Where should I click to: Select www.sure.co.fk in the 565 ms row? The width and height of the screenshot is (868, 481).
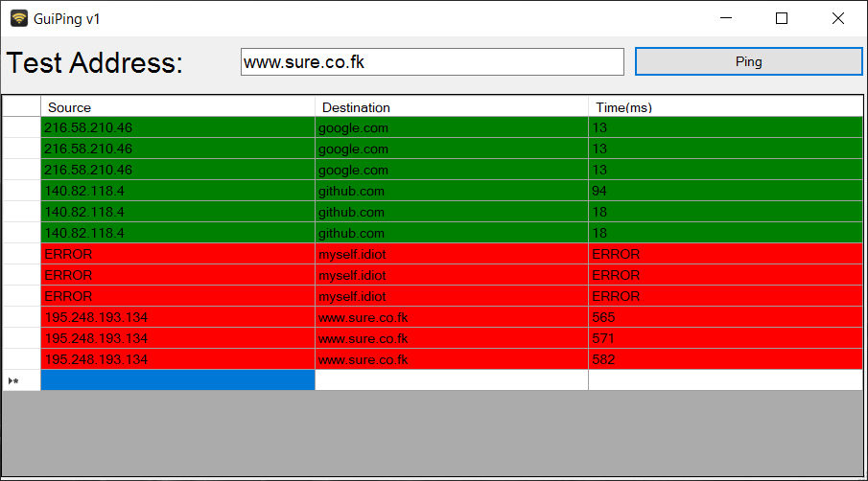coord(452,317)
